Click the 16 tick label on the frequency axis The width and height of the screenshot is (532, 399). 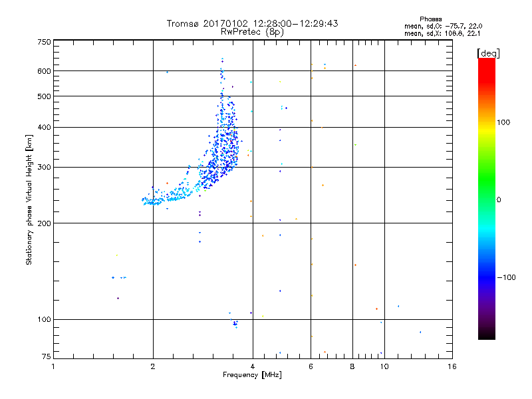click(x=452, y=366)
